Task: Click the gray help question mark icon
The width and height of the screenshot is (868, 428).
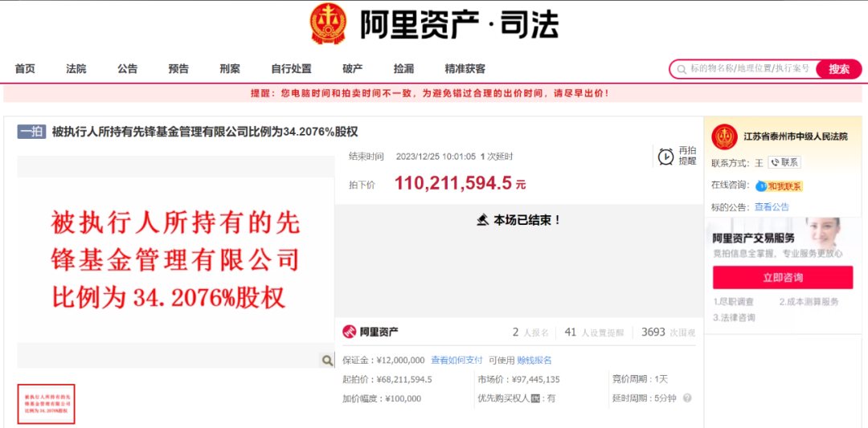Action: [687, 398]
